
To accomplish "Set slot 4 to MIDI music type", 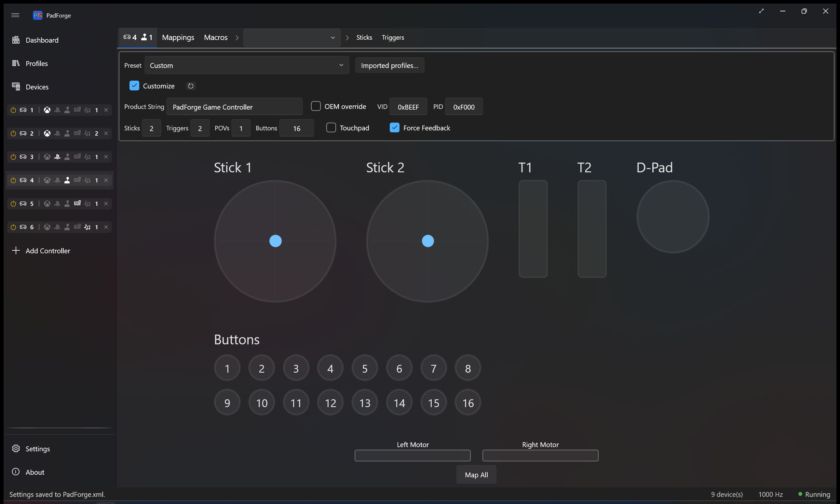I will pyautogui.click(x=87, y=180).
